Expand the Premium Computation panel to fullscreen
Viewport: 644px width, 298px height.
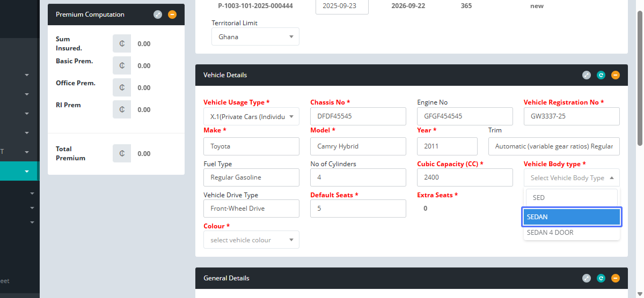[157, 14]
